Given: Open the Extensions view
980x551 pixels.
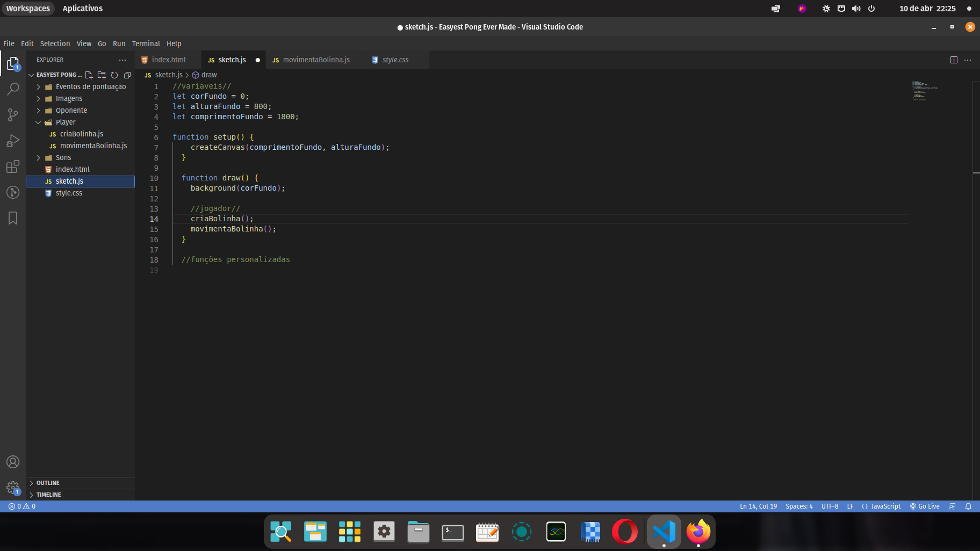Looking at the screenshot, I should click(13, 166).
